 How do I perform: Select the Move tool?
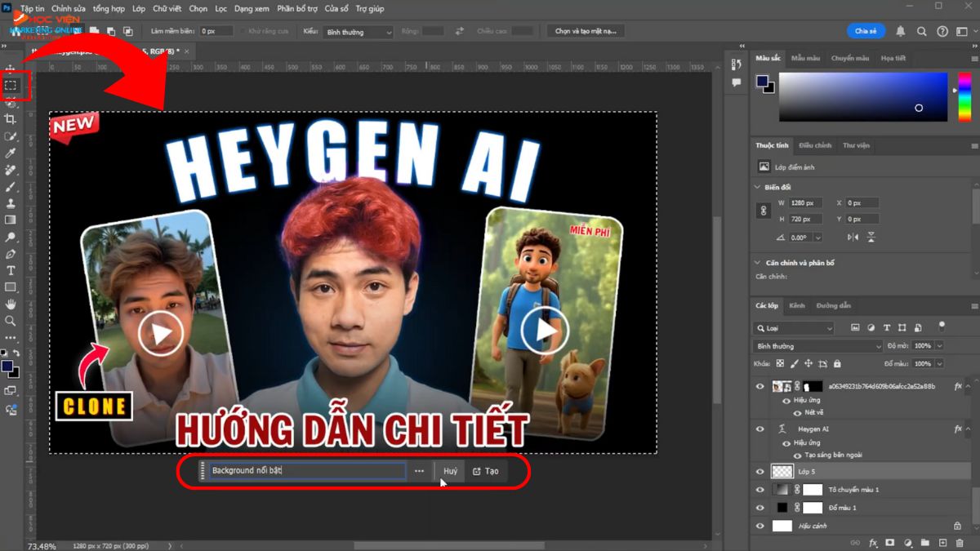(x=11, y=68)
